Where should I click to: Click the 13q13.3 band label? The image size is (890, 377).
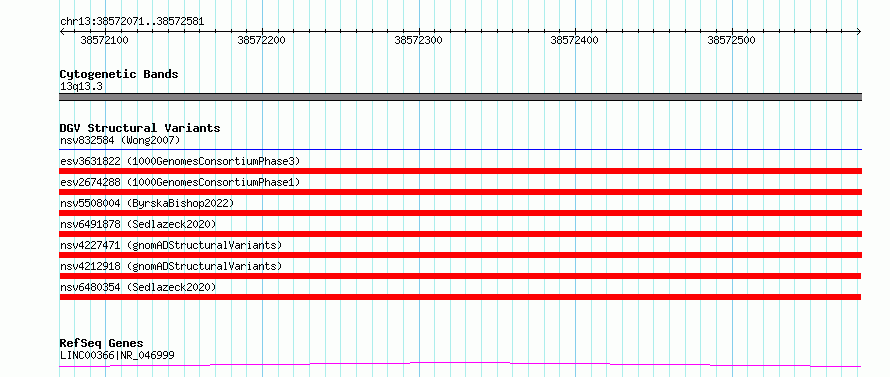point(81,87)
